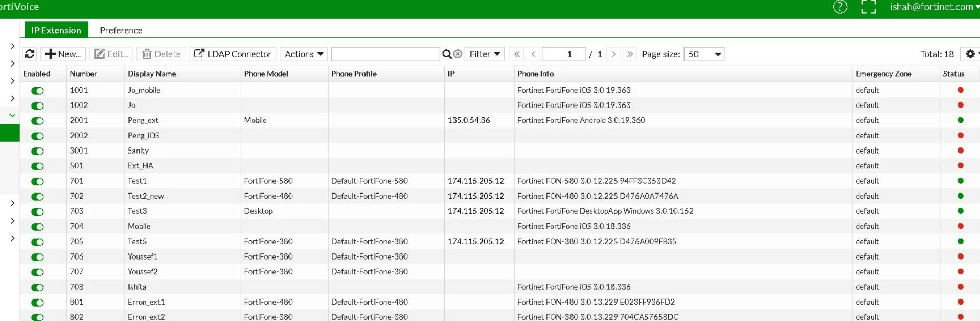Click the red status dot for extension 704
The height and width of the screenshot is (321, 980).
[x=960, y=226]
